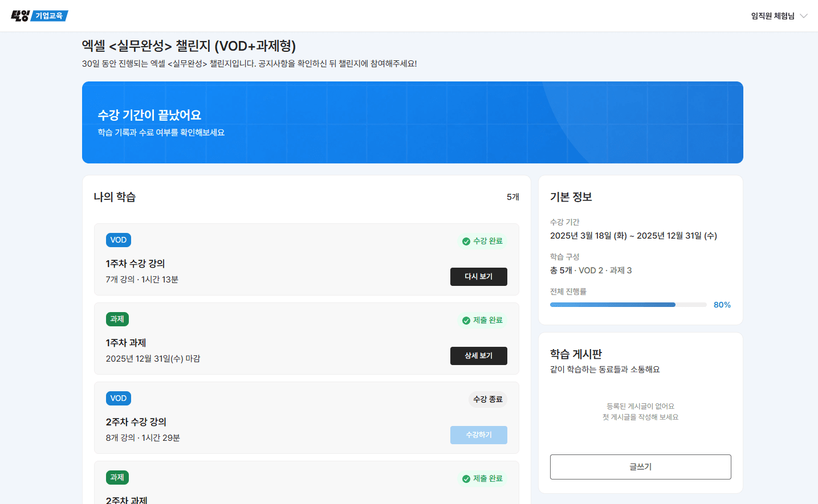Click the 같이 학습하는 동료들과 소통해요 subtitle
Viewport: 818px width, 504px height.
[605, 370]
